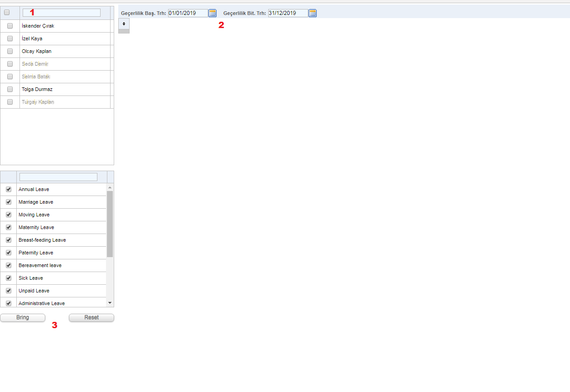The image size is (570, 392).
Task: Click the start date field showing 01/01/2019
Action: (x=188, y=13)
